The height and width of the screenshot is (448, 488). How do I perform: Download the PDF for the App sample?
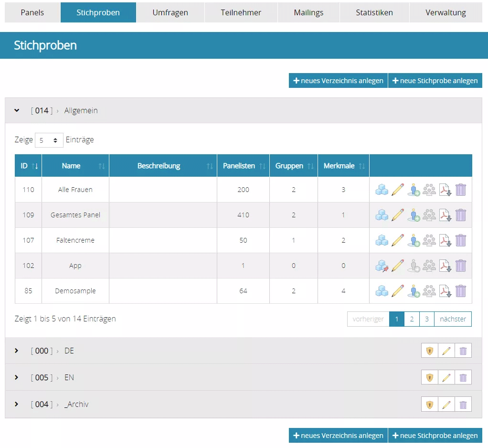click(445, 266)
